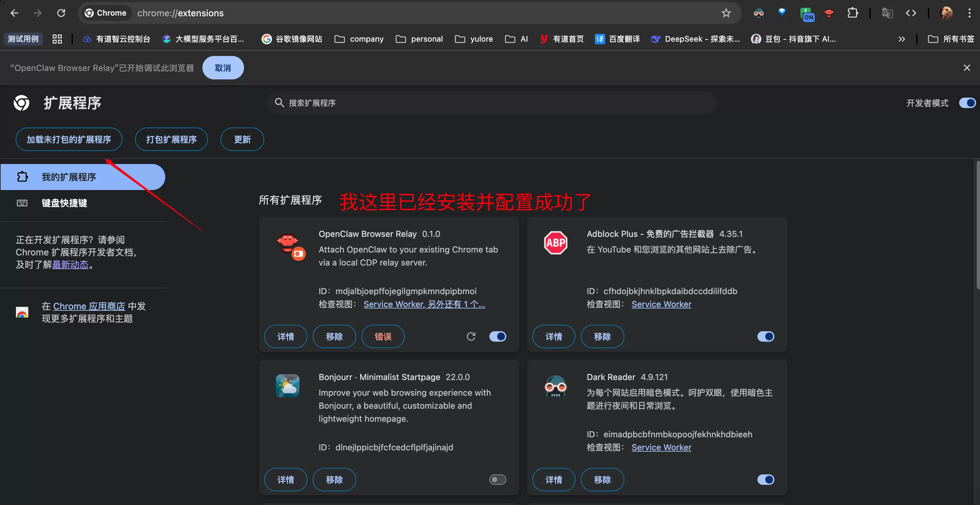
Task: Expand the bookmarks overflow chevron
Action: pos(902,38)
